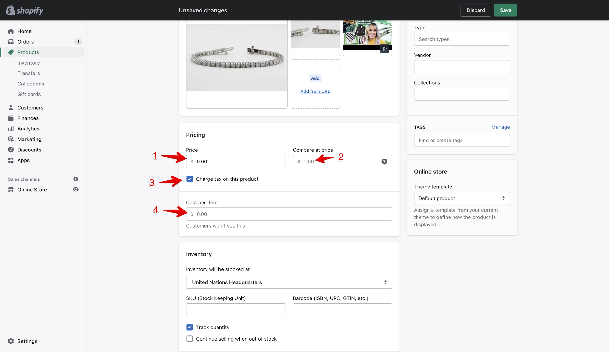
Task: Click the Online Store storefront icon
Action: (11, 190)
